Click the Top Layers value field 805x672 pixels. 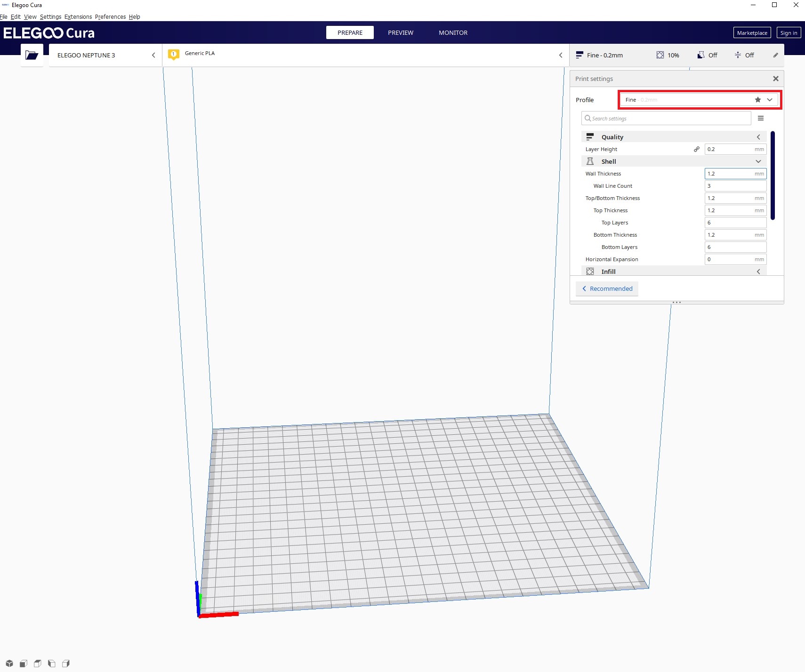pos(735,223)
